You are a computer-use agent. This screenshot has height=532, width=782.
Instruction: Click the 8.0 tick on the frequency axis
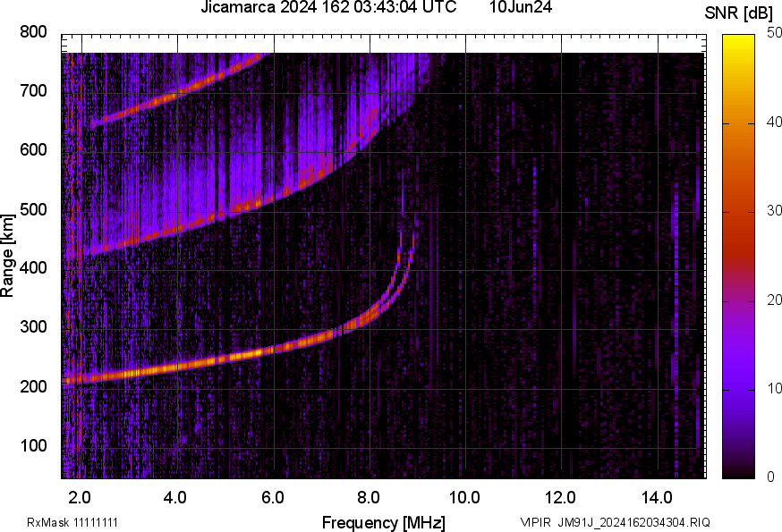coord(370,497)
